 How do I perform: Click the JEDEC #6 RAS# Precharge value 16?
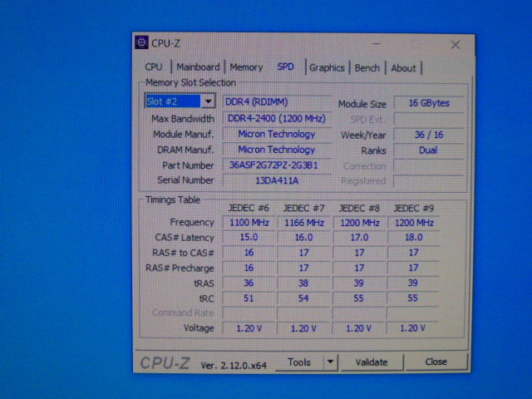[249, 268]
